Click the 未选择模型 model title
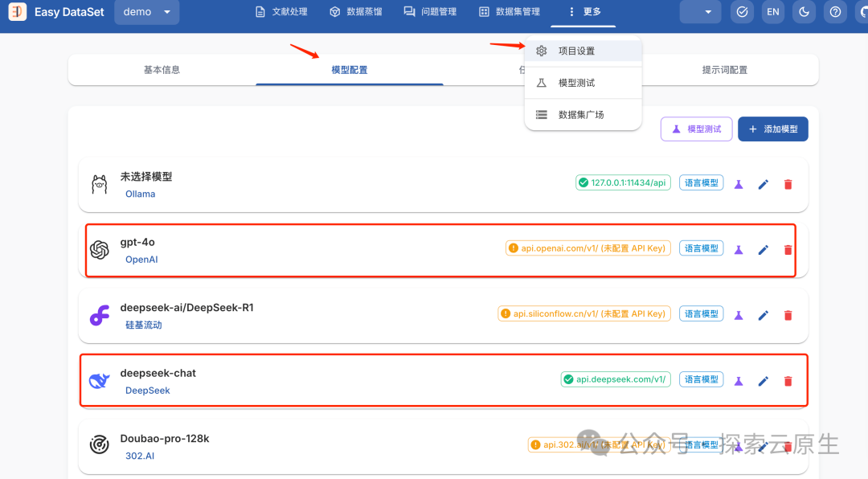This screenshot has width=868, height=479. [x=146, y=177]
